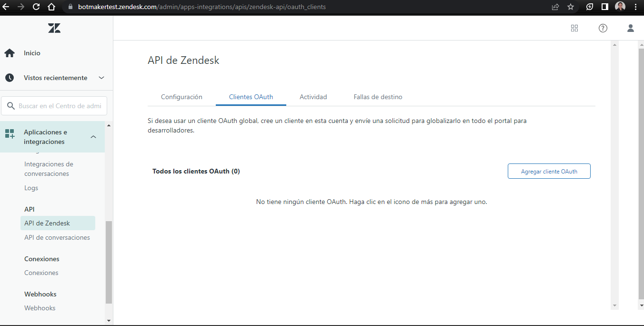Go back in browser history
Viewport: 644px width, 326px height.
[6, 7]
